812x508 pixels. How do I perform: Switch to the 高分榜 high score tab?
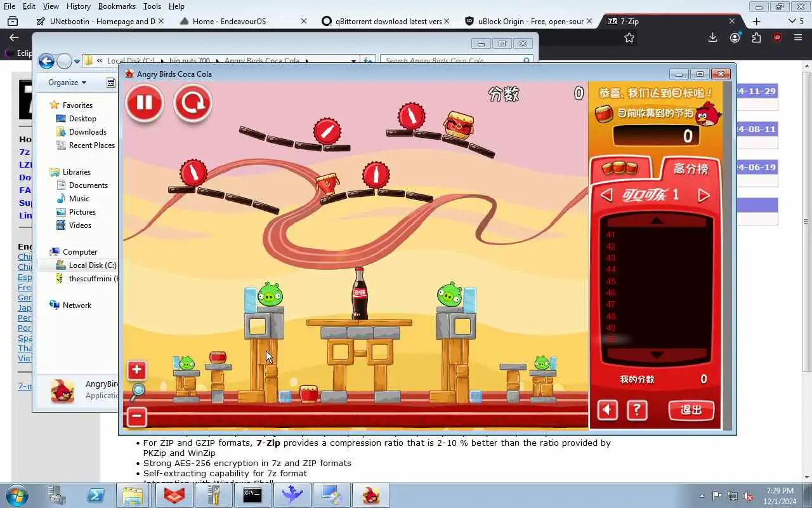(690, 169)
